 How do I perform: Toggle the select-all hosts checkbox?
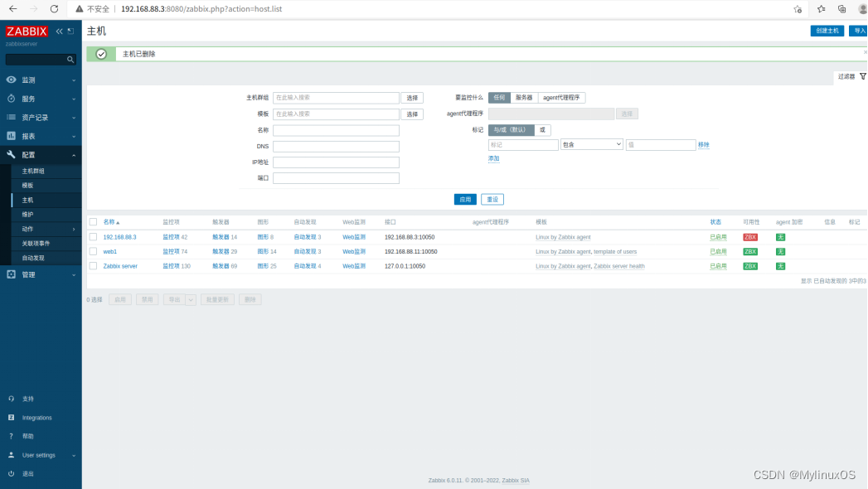(x=93, y=222)
